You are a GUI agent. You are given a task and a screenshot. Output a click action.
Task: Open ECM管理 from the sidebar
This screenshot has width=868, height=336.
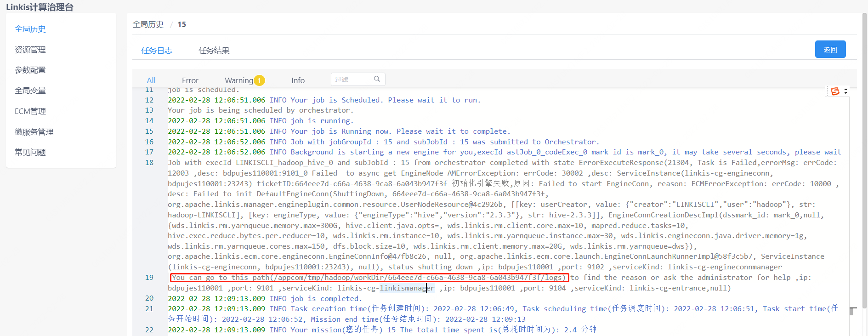pyautogui.click(x=30, y=111)
